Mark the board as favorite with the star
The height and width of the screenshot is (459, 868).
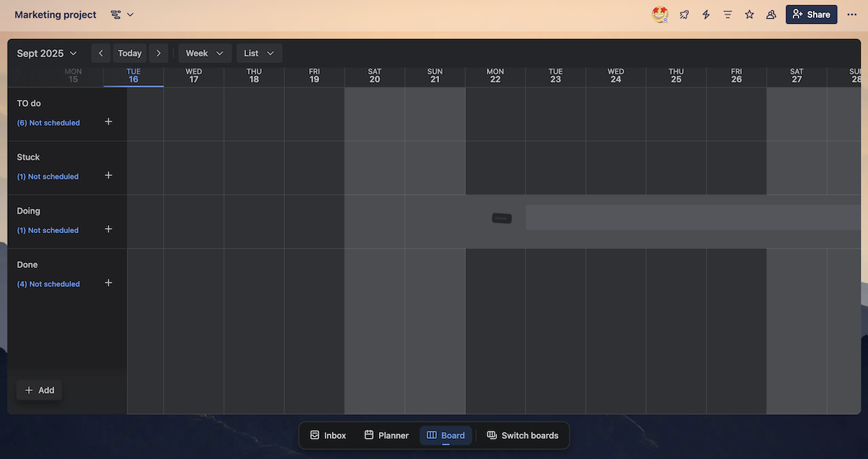[749, 14]
